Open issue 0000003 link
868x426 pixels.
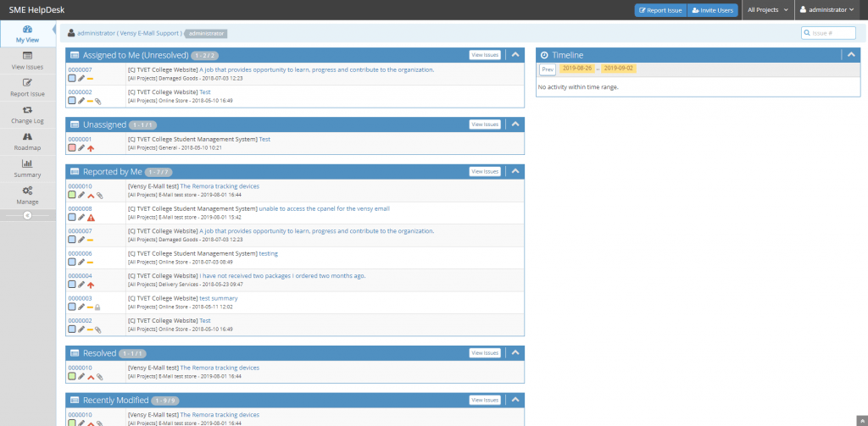[x=80, y=298]
